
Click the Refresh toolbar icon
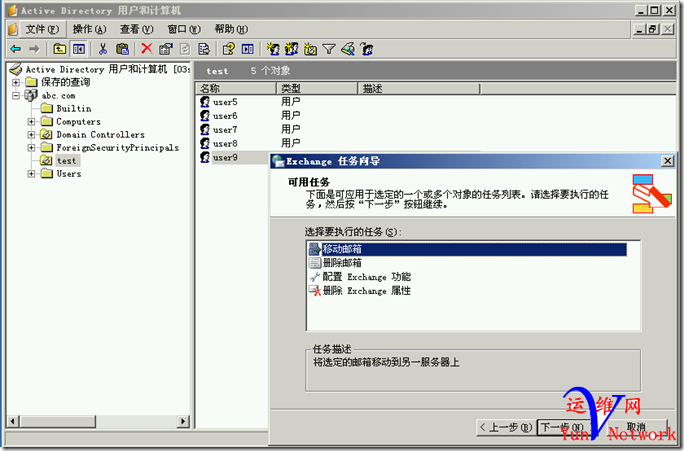[185, 49]
